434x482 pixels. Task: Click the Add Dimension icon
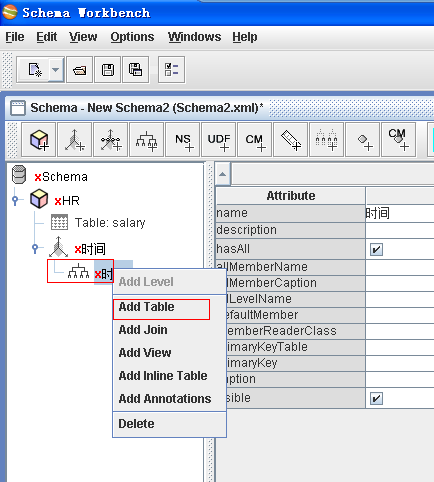pyautogui.click(x=75, y=140)
